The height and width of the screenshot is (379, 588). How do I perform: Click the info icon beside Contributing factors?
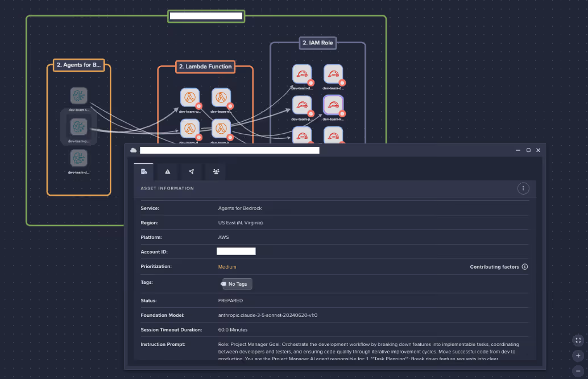tap(524, 266)
